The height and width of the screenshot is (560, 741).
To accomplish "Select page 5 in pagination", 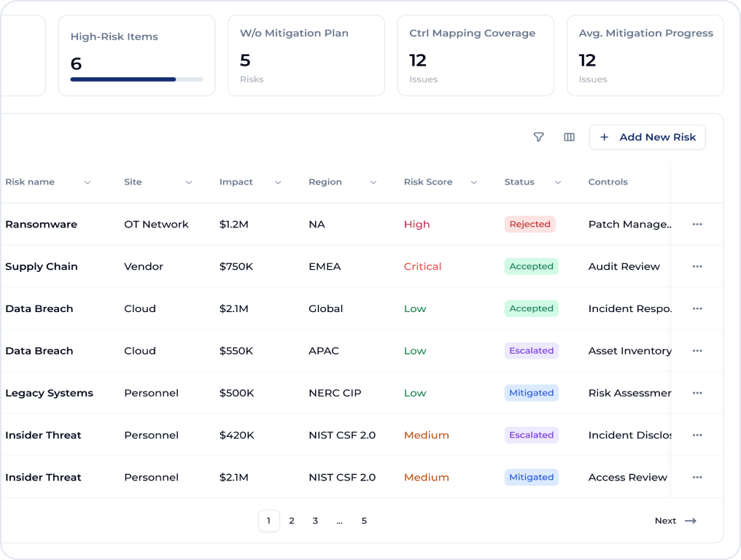I will 364,521.
